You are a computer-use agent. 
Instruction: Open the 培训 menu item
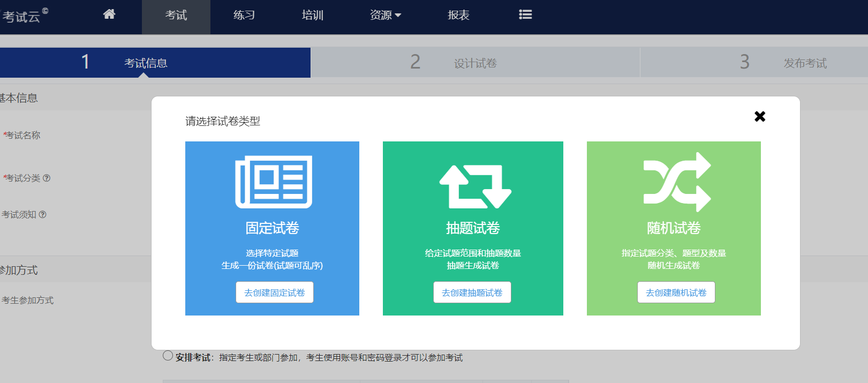(x=313, y=16)
